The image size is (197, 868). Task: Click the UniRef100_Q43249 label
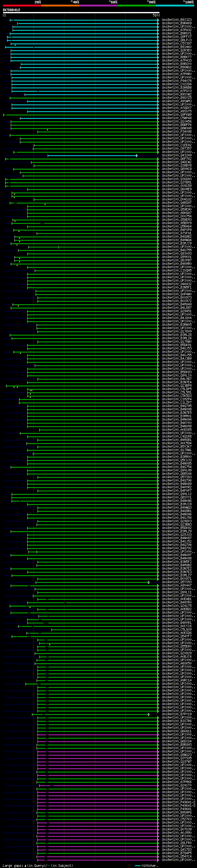point(177,156)
